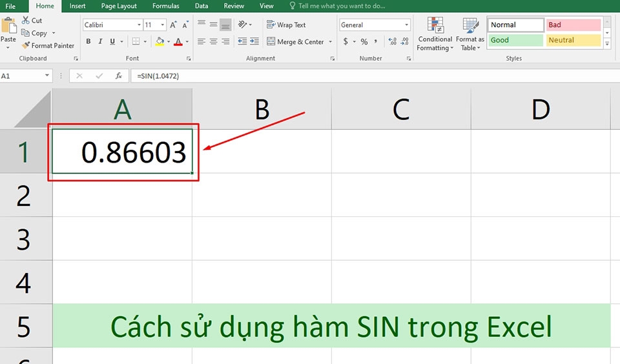Screen dimensions: 620x364
Task: Apply middle align icon
Action: [214, 25]
